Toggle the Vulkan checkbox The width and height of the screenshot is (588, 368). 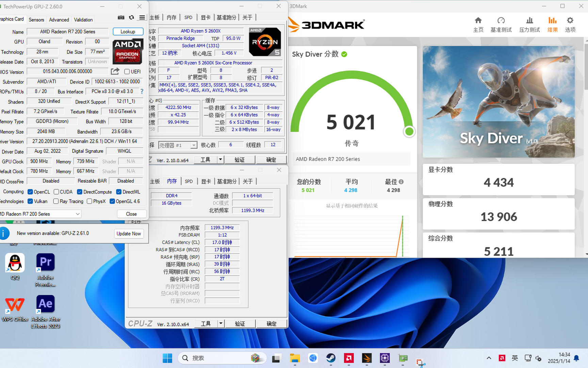point(30,201)
